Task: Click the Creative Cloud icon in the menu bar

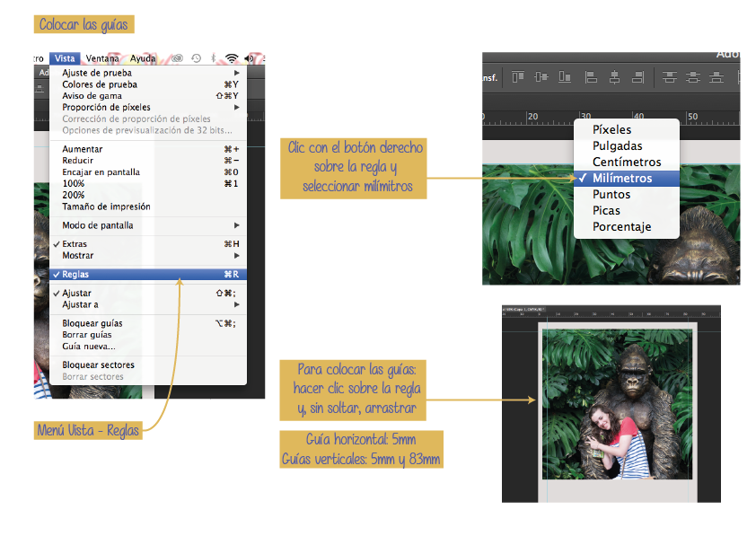Action: click(x=178, y=58)
